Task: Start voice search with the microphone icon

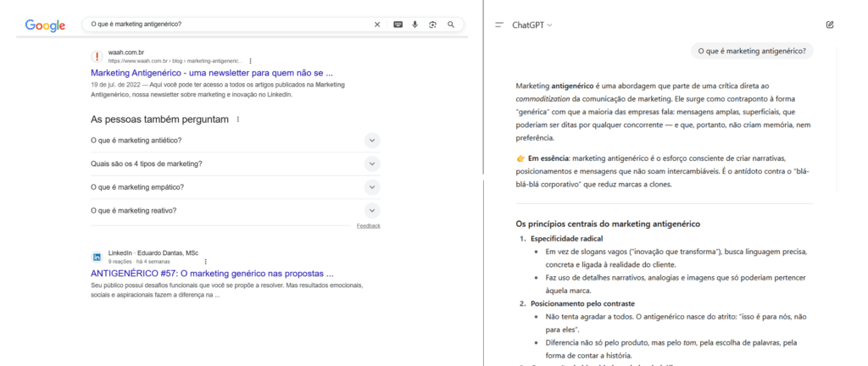Action: 415,25
